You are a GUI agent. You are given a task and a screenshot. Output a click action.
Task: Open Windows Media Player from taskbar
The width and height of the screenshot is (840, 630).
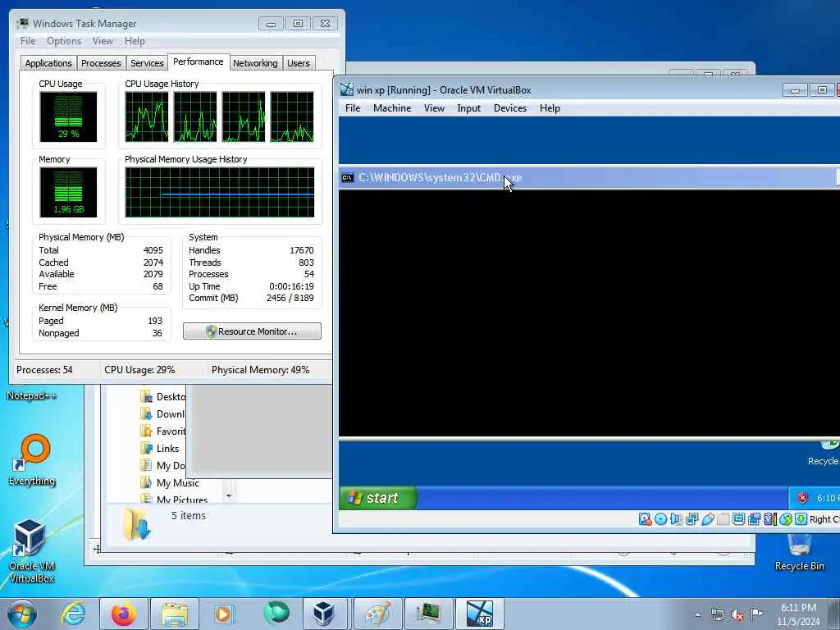tap(223, 614)
